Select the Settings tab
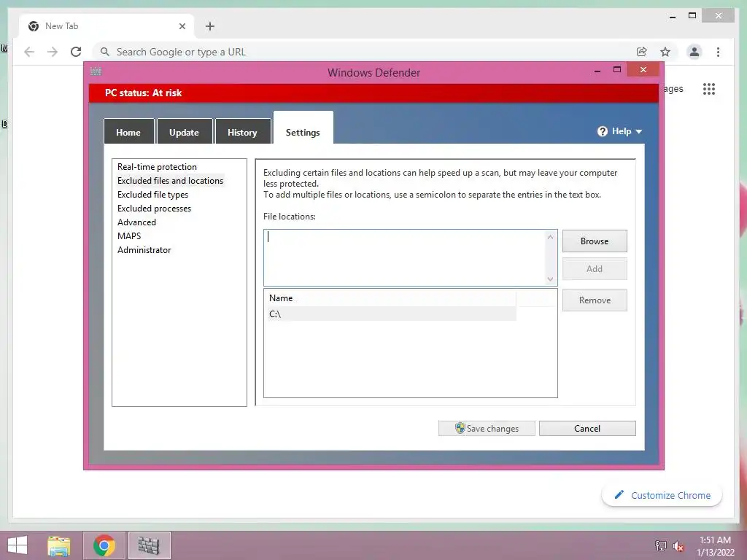The image size is (747, 560). pyautogui.click(x=303, y=128)
